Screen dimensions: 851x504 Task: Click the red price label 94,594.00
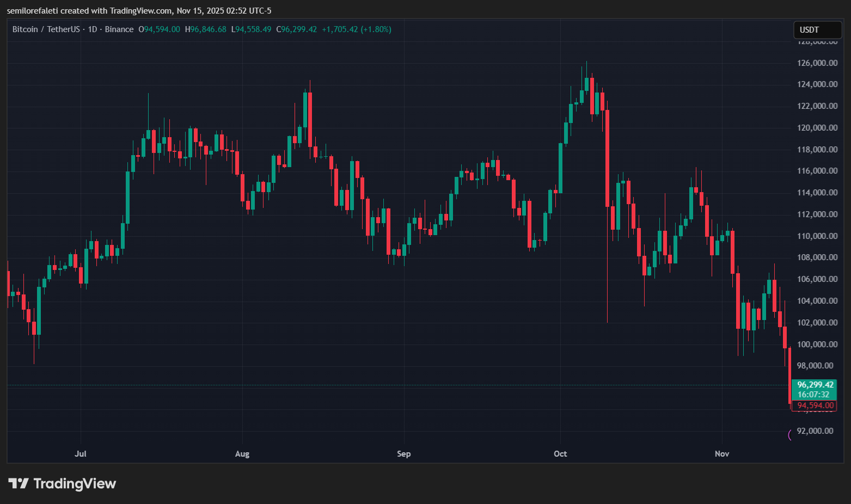tap(815, 405)
